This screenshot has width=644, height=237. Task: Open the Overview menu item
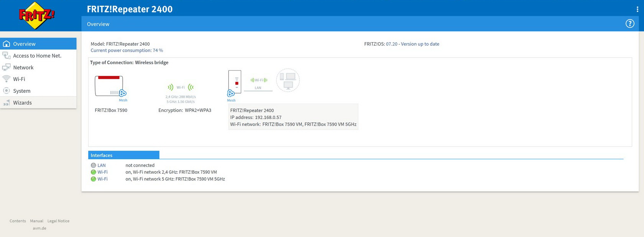point(38,44)
